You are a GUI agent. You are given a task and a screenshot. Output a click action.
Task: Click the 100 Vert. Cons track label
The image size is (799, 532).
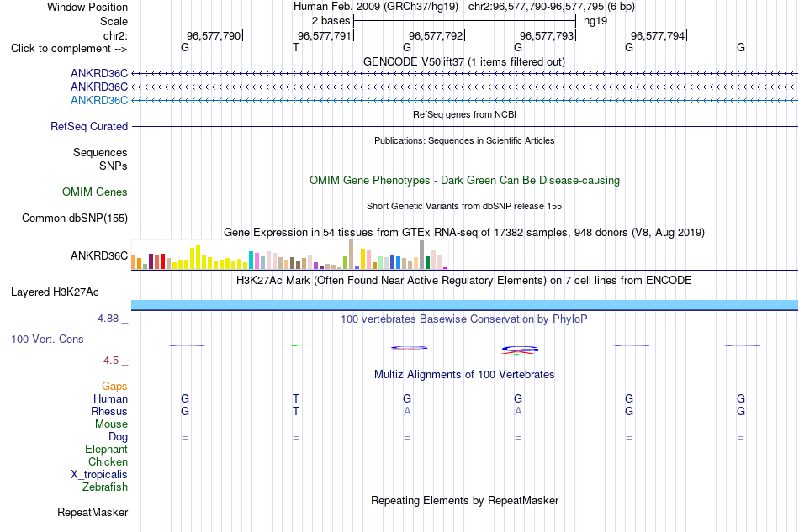click(x=47, y=339)
